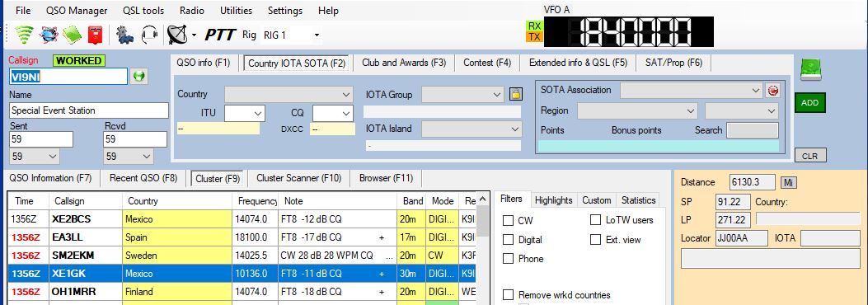This screenshot has width=868, height=305.
Task: Open the Utilities menu
Action: [x=236, y=11]
